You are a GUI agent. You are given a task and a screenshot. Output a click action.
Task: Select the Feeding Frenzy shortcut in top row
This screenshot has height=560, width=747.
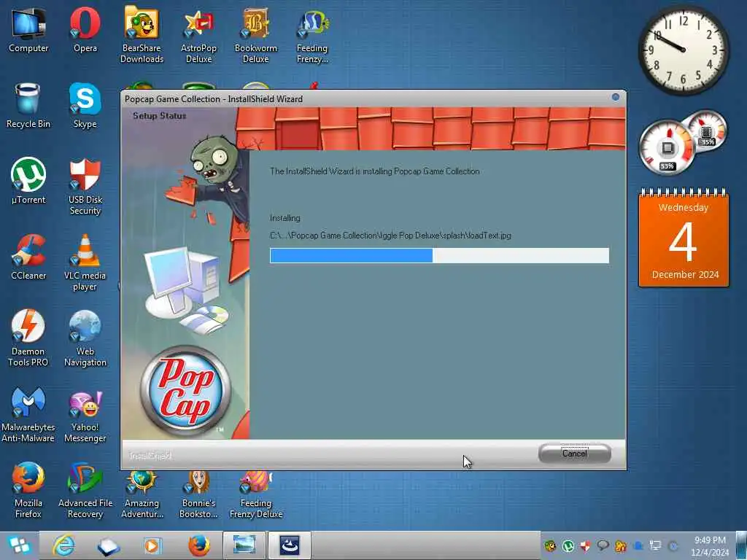[312, 36]
